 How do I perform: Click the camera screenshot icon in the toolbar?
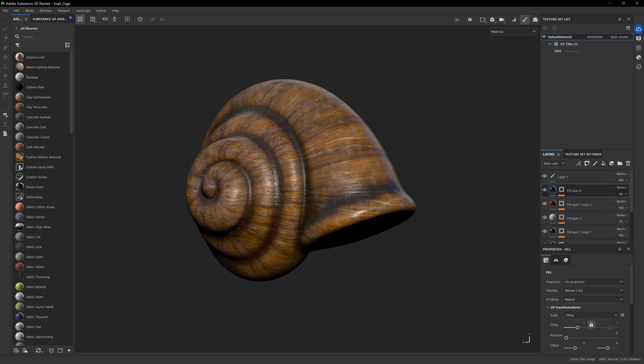pyautogui.click(x=535, y=19)
